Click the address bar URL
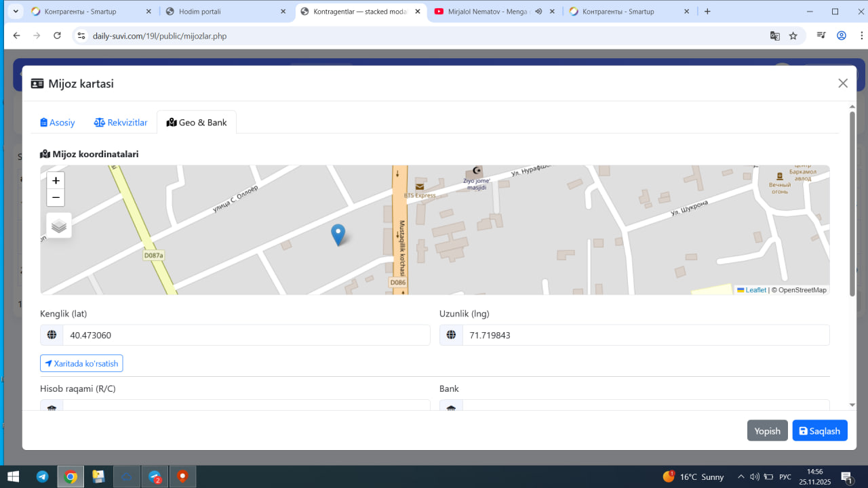Image resolution: width=868 pixels, height=488 pixels. [x=159, y=36]
